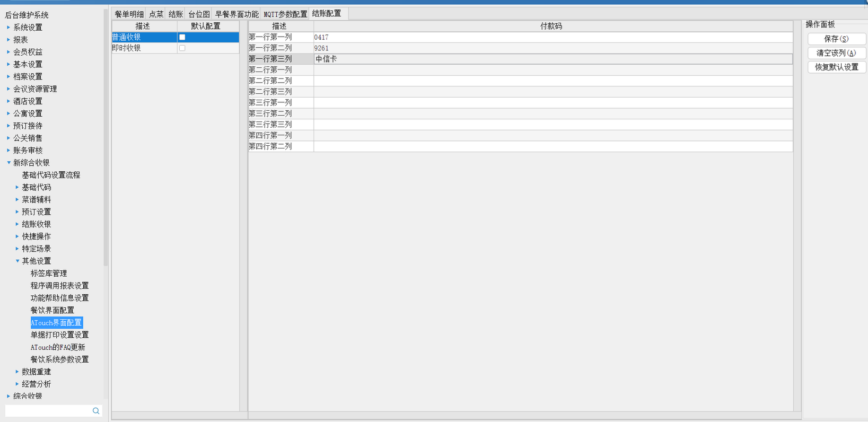Click the 恢复默认设置 button

coord(836,67)
